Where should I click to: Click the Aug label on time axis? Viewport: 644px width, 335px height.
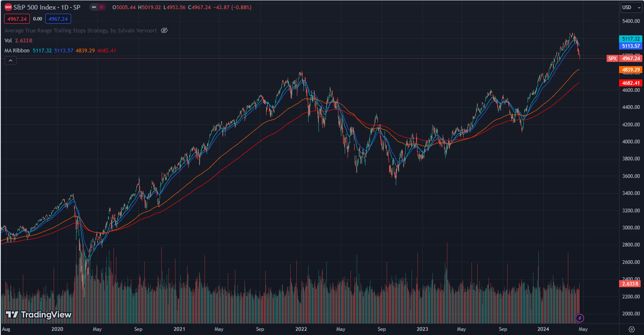pos(6,329)
